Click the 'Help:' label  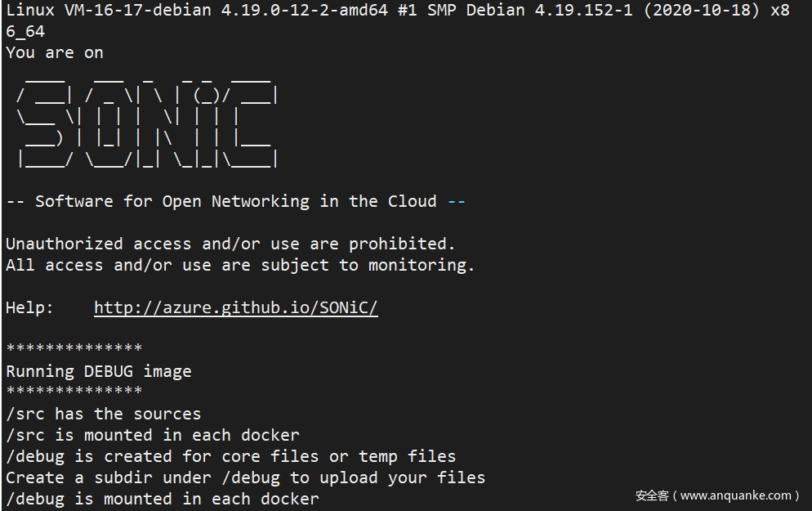(29, 308)
